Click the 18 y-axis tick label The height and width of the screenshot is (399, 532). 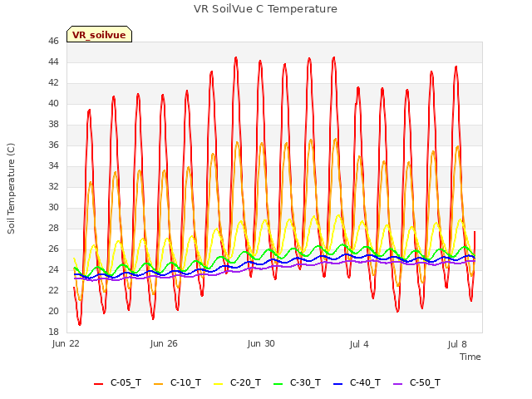tap(53, 332)
